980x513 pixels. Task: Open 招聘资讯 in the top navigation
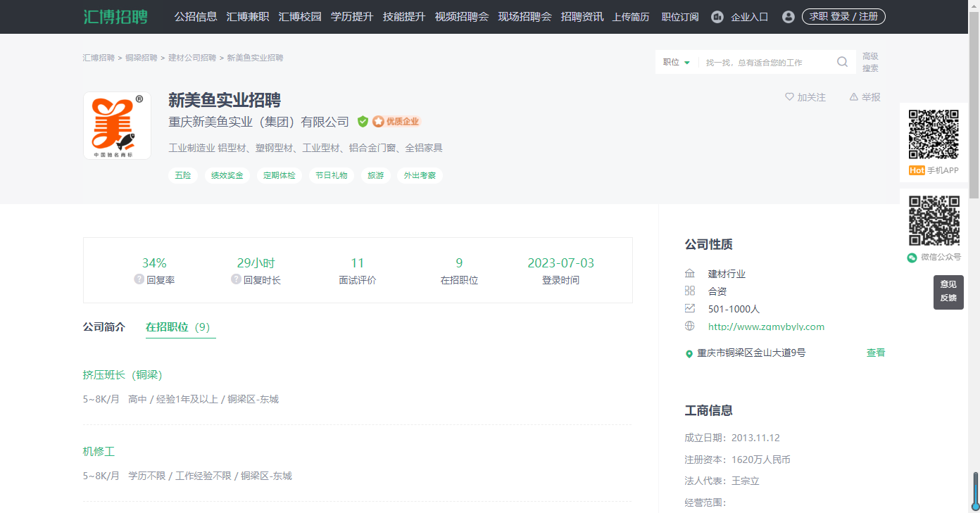[582, 17]
